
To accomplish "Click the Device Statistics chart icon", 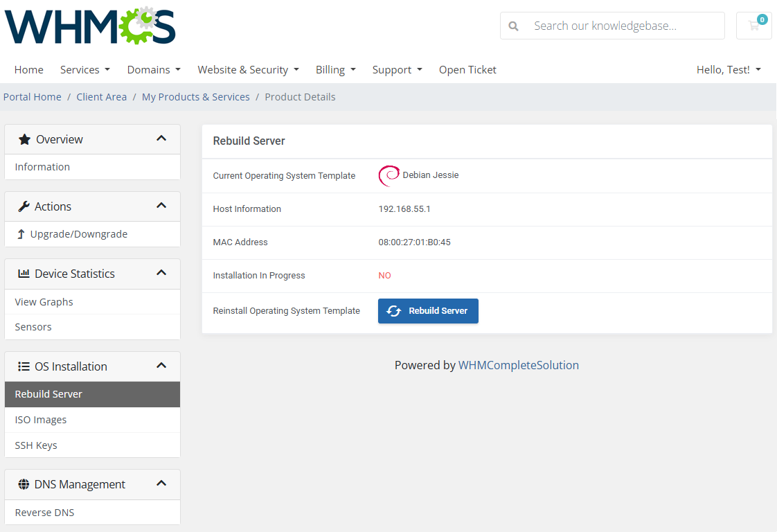I will (x=24, y=274).
